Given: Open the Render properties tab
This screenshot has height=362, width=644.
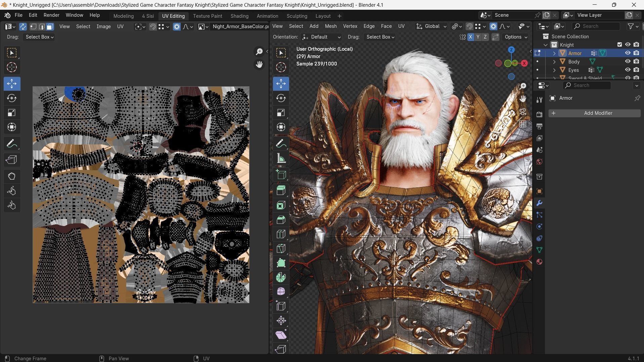Looking at the screenshot, I should (539, 115).
